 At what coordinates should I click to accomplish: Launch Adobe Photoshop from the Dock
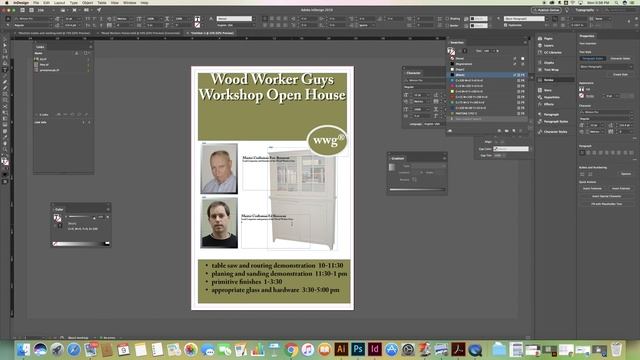tap(358, 349)
